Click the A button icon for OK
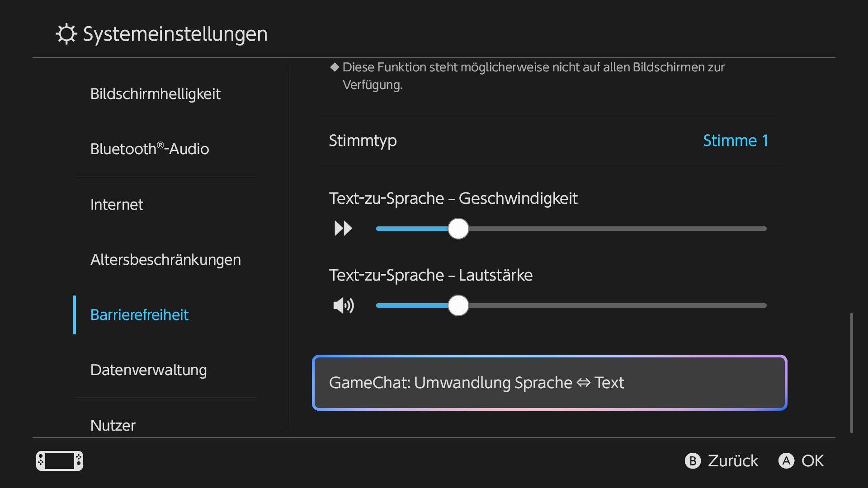The height and width of the screenshot is (488, 868). [786, 461]
